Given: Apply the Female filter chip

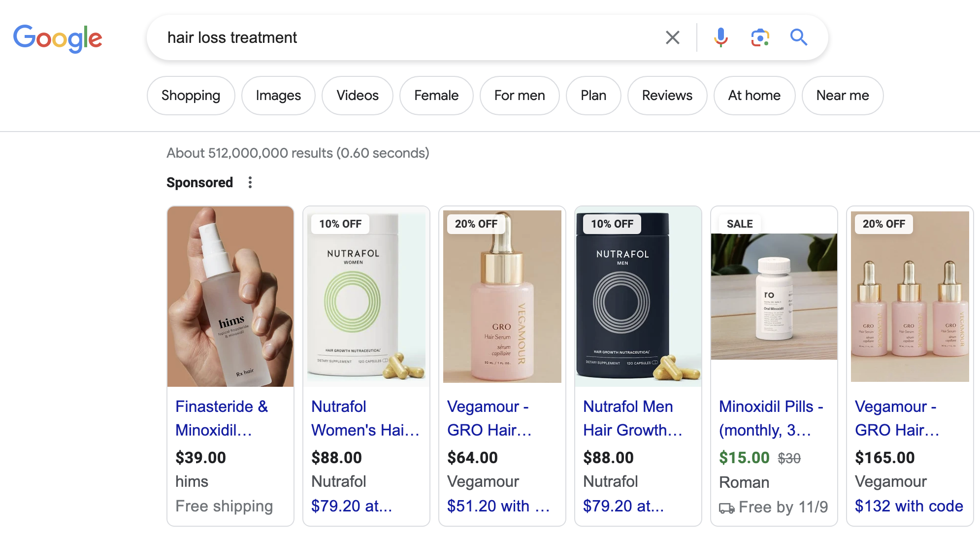Looking at the screenshot, I should click(x=436, y=96).
